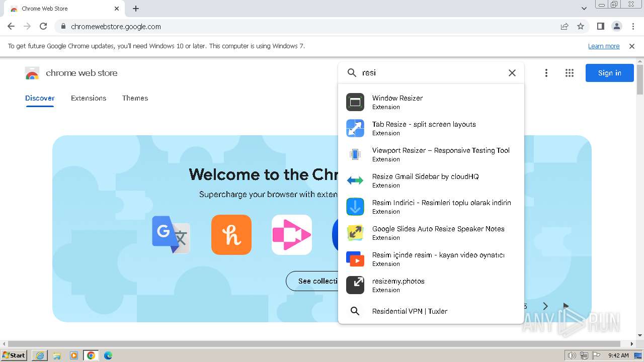Click the search magnifier icon beside 'resi'

pyautogui.click(x=352, y=73)
